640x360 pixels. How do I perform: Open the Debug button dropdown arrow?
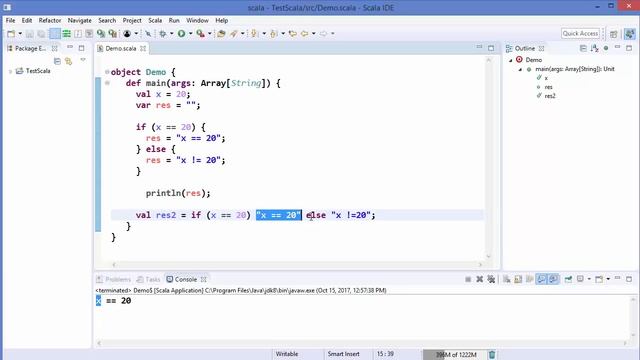171,34
